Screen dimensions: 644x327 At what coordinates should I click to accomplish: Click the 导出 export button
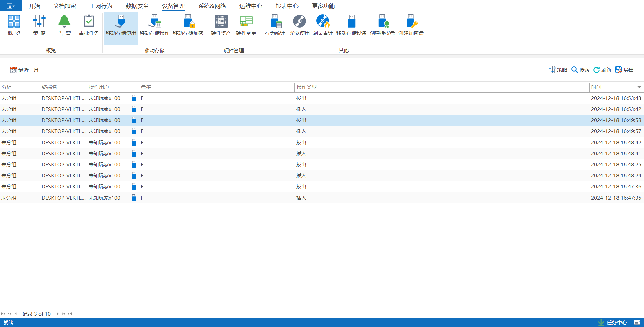[x=625, y=70]
